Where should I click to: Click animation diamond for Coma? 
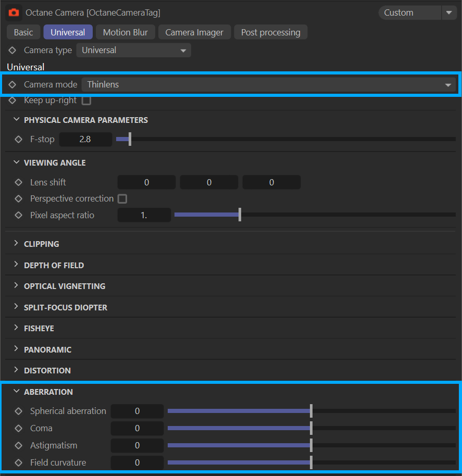19,429
